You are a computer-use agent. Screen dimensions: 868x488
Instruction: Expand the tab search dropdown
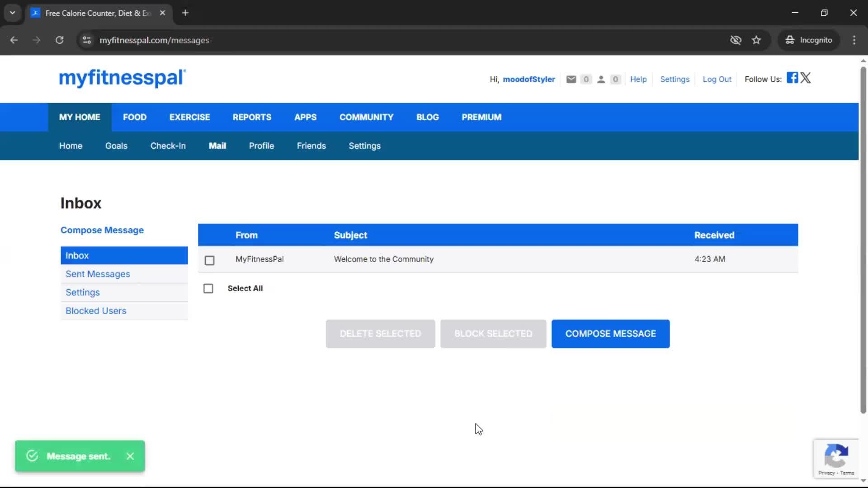[x=13, y=13]
